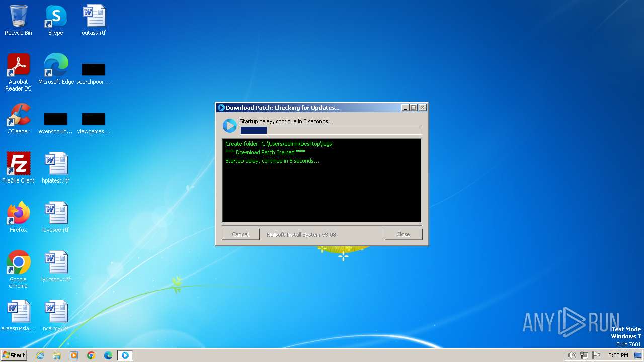
Task: Click the volume speaker tray icon
Action: [572, 355]
